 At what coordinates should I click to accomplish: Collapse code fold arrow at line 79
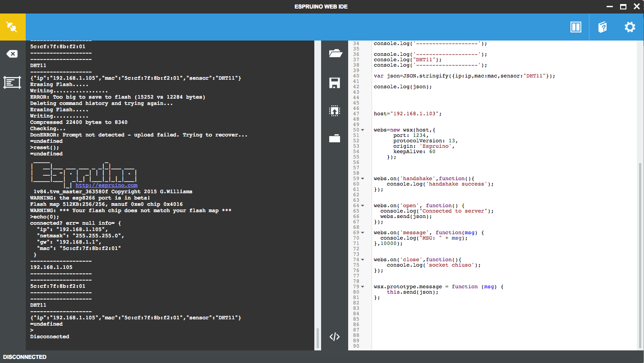tap(363, 287)
